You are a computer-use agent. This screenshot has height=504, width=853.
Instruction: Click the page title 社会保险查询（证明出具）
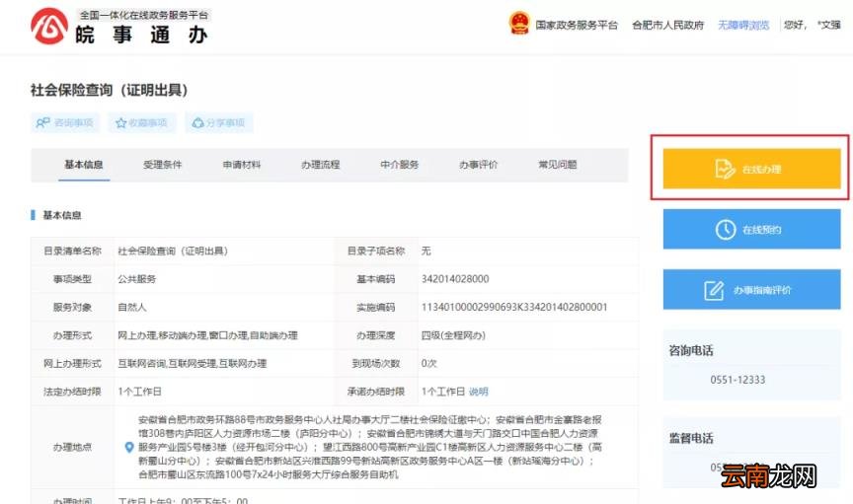[110, 91]
